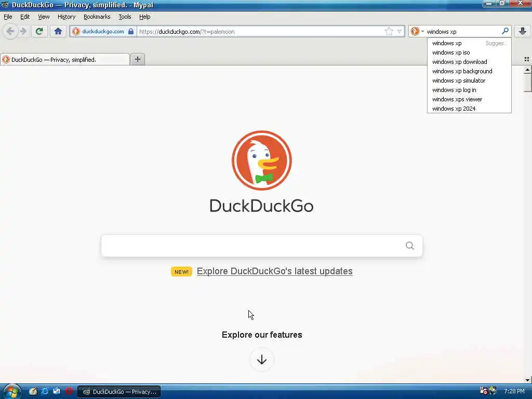Click the first system tray notification icon

[483, 391]
